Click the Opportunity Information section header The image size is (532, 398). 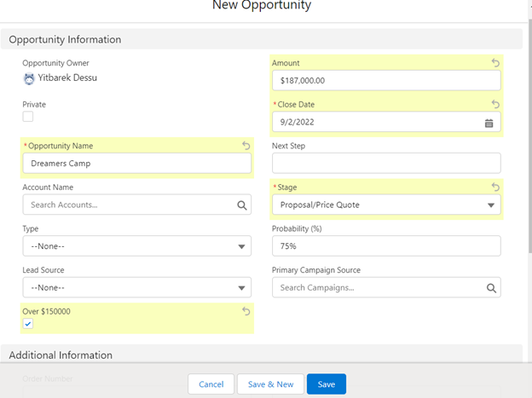click(x=261, y=39)
